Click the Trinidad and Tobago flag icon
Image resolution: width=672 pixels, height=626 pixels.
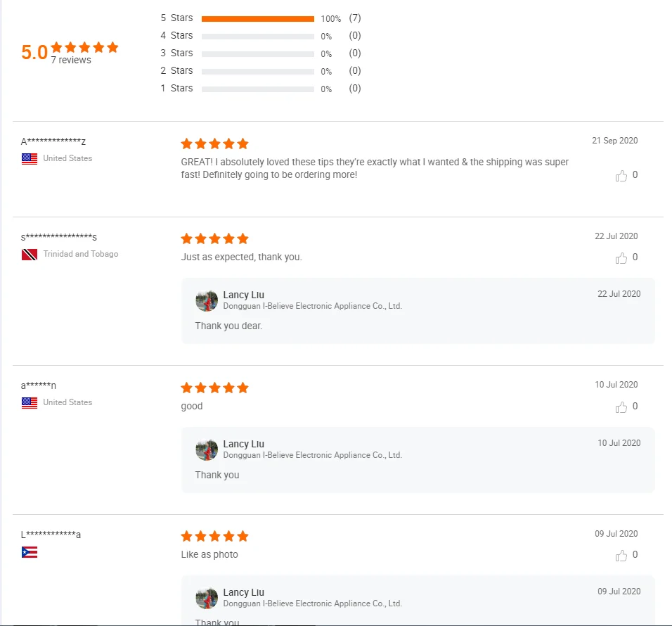[x=30, y=255]
